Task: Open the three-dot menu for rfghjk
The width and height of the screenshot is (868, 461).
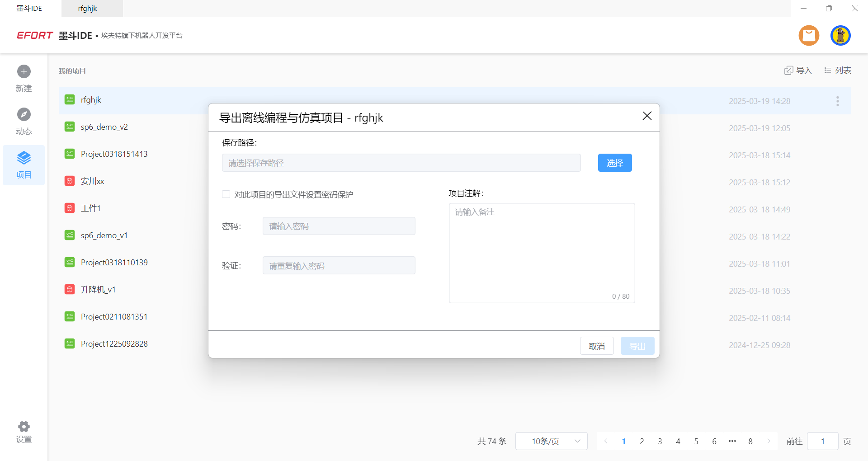Action: pyautogui.click(x=837, y=101)
